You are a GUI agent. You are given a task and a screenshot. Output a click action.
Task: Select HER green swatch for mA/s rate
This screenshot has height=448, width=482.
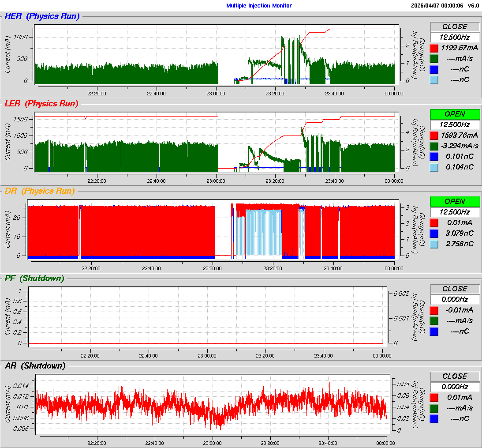click(434, 59)
